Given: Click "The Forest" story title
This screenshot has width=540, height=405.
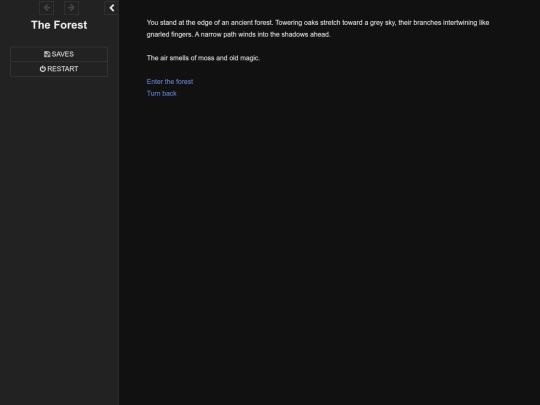Looking at the screenshot, I should (x=59, y=25).
